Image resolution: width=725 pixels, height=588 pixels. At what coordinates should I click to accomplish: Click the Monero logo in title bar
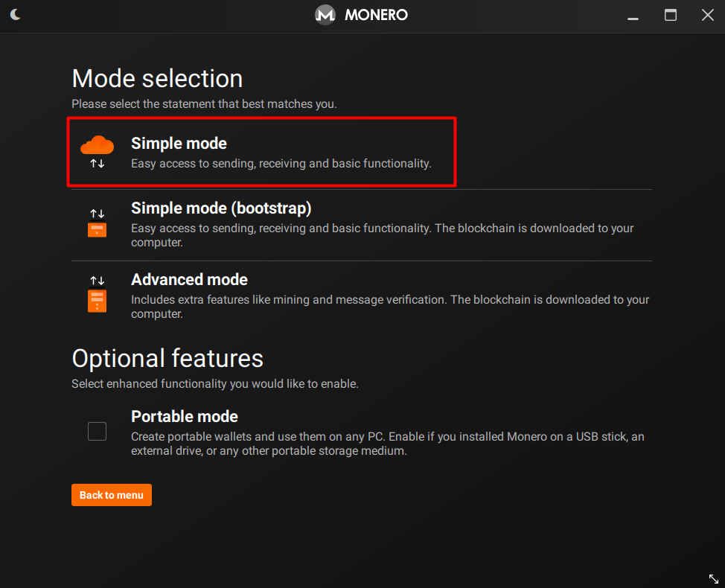pyautogui.click(x=325, y=15)
